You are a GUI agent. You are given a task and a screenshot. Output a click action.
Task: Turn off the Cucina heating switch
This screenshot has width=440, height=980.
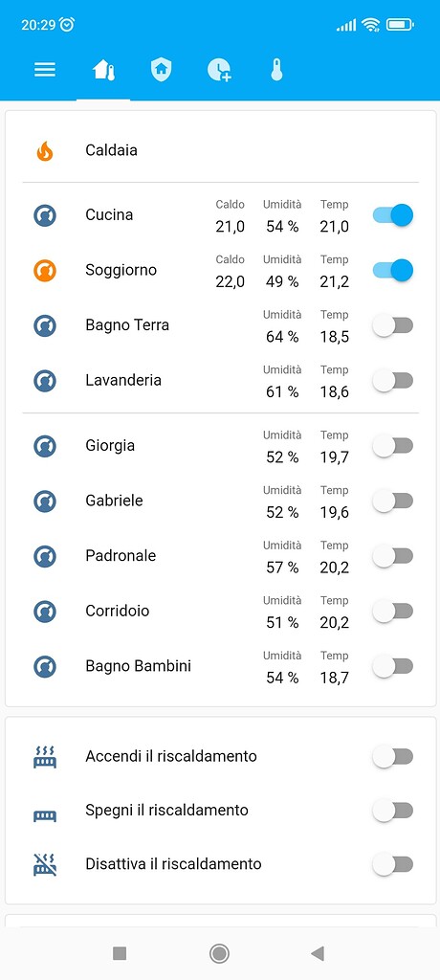(392, 215)
